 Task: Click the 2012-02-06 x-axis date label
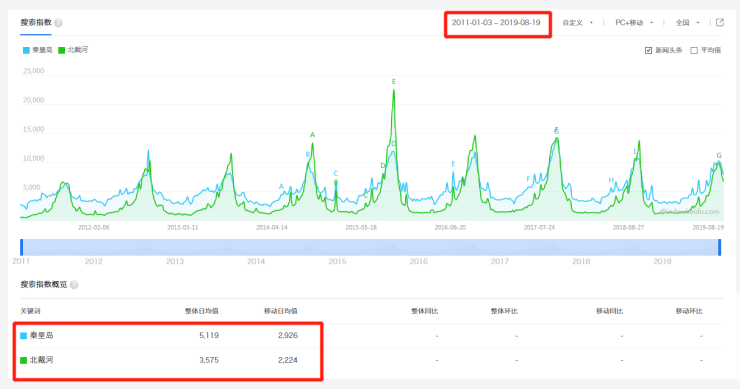click(x=93, y=228)
